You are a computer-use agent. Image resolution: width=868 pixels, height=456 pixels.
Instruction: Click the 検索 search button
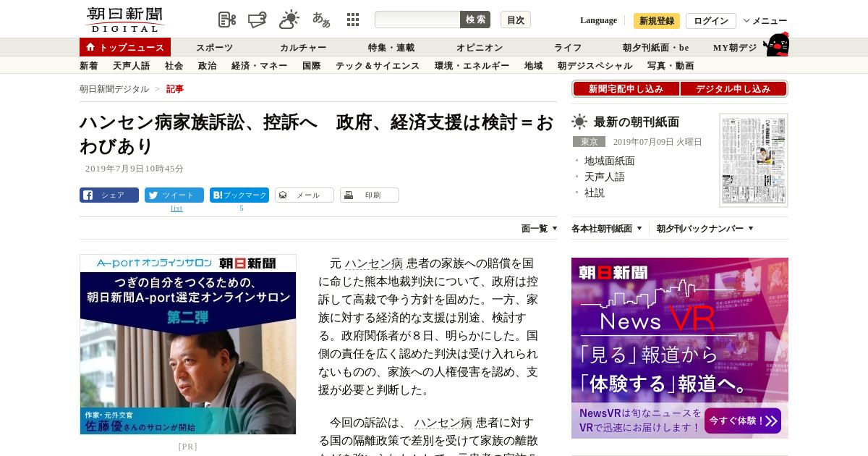point(475,20)
